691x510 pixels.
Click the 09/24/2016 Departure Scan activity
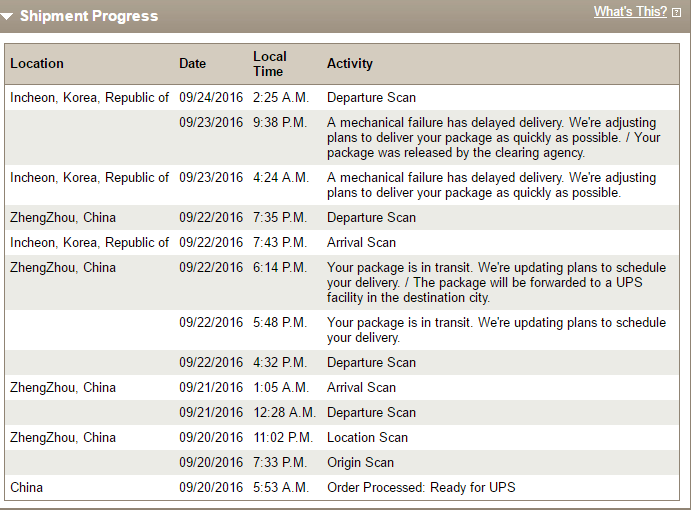coord(372,97)
